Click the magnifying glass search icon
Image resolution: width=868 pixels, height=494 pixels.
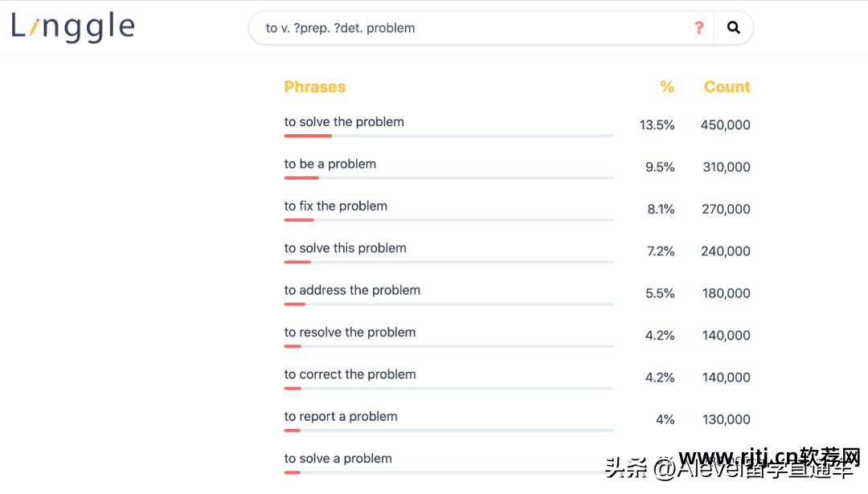tap(733, 27)
